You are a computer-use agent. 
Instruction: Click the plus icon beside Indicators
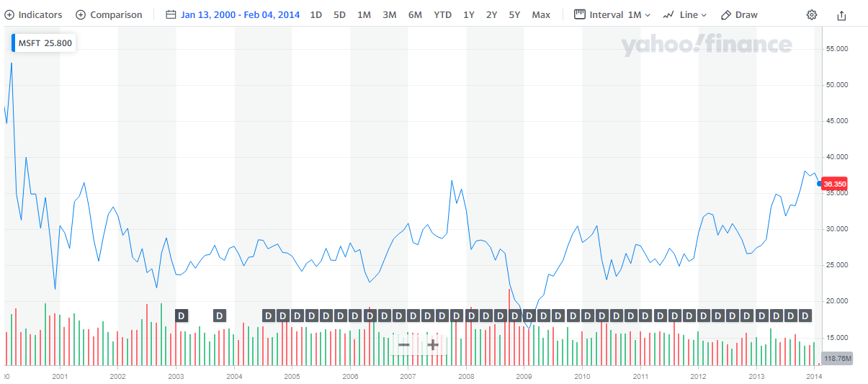9,14
